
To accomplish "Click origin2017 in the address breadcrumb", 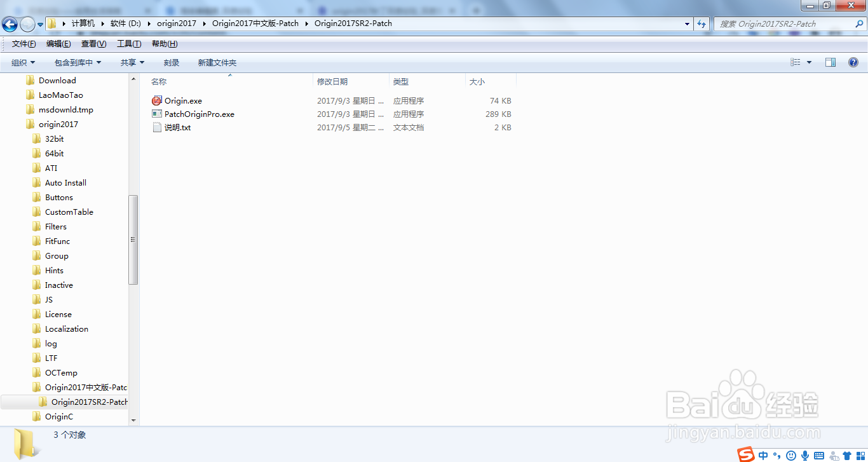I will [177, 24].
